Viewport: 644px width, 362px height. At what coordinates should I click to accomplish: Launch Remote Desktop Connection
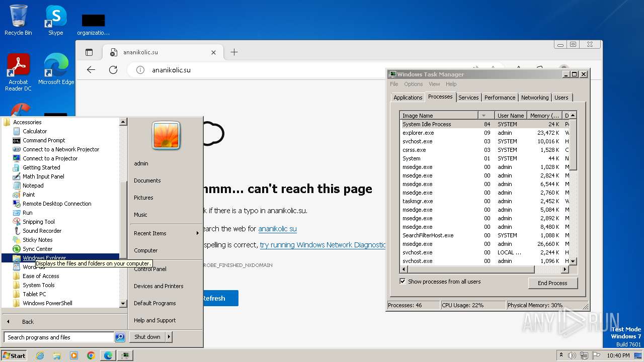coord(57,204)
